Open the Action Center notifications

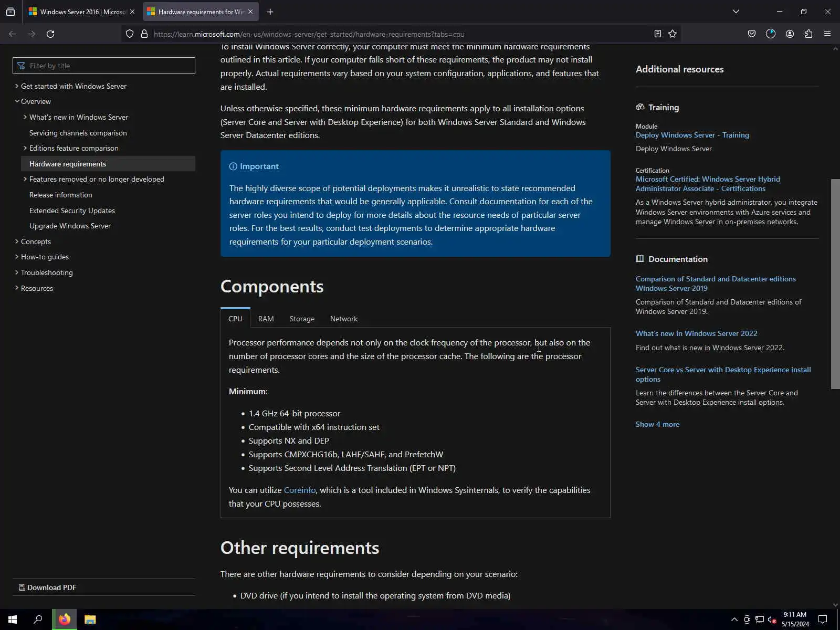point(823,619)
